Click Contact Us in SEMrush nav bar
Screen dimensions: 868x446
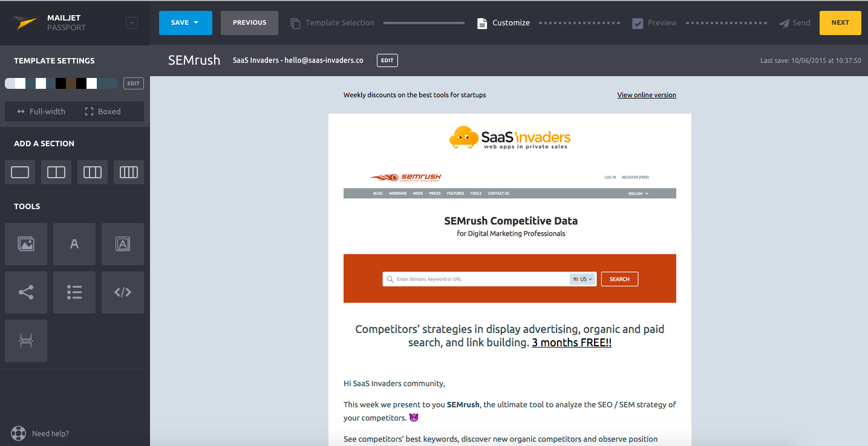(498, 193)
